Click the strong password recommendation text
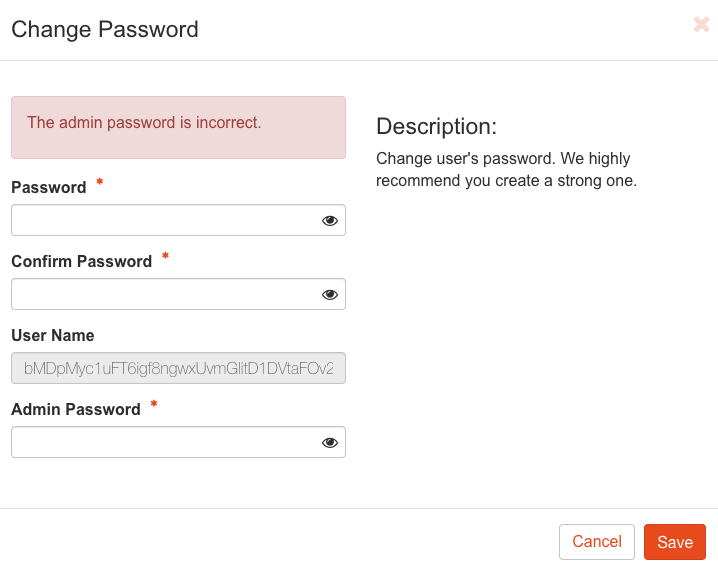 point(506,170)
